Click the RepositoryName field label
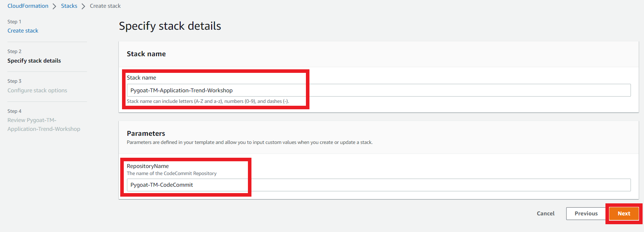This screenshot has height=232, width=644. [148, 166]
